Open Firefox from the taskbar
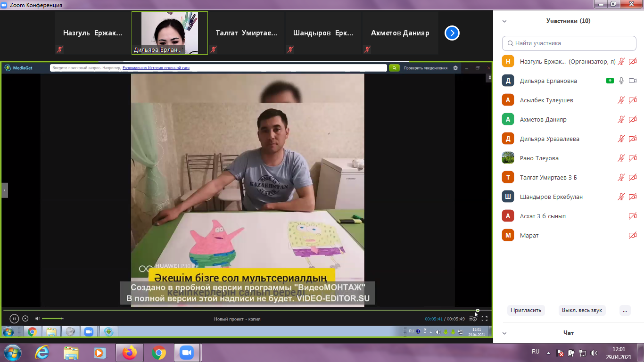This screenshot has height=362, width=644. tap(129, 353)
